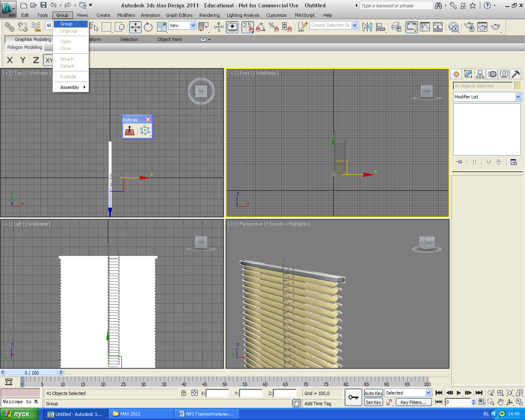Open the Create command panel tab
Image resolution: width=525 pixels, height=420 pixels.
point(456,74)
